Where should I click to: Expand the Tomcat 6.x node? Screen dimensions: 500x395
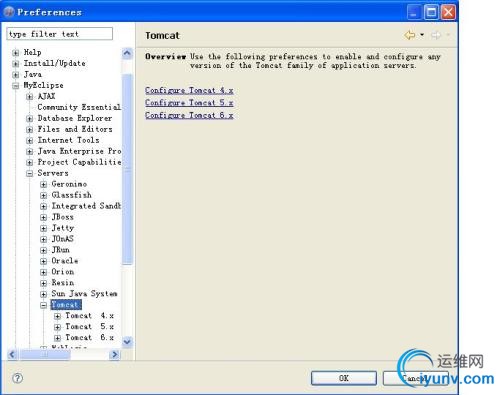click(57, 338)
